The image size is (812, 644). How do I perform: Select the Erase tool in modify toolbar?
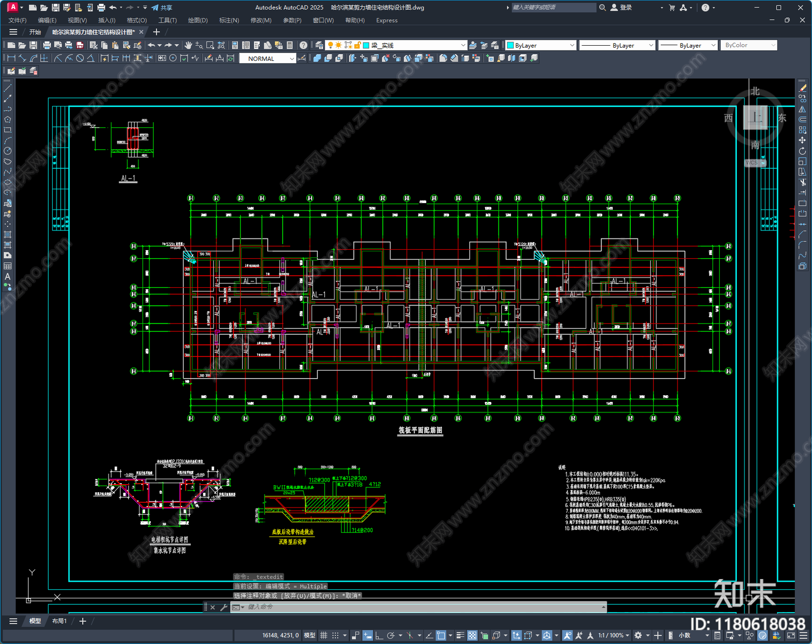click(802, 88)
